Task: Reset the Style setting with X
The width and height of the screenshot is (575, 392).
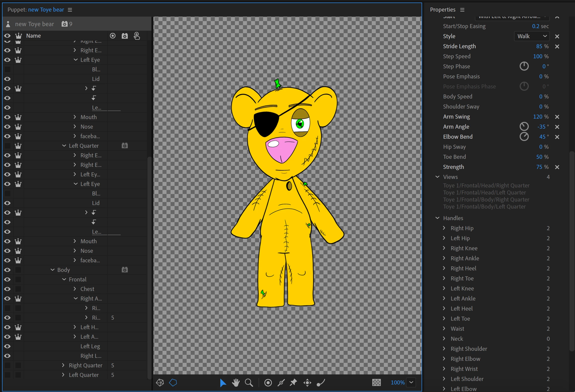Action: (557, 36)
